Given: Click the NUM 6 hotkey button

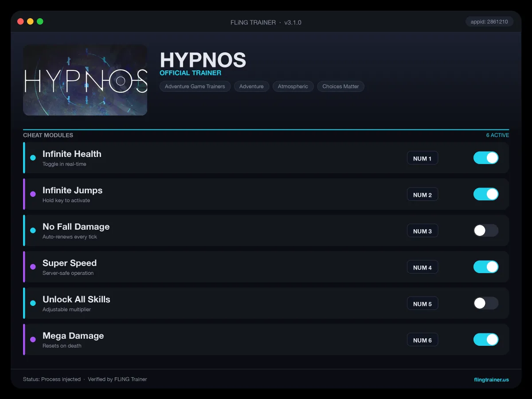Looking at the screenshot, I should [x=422, y=340].
